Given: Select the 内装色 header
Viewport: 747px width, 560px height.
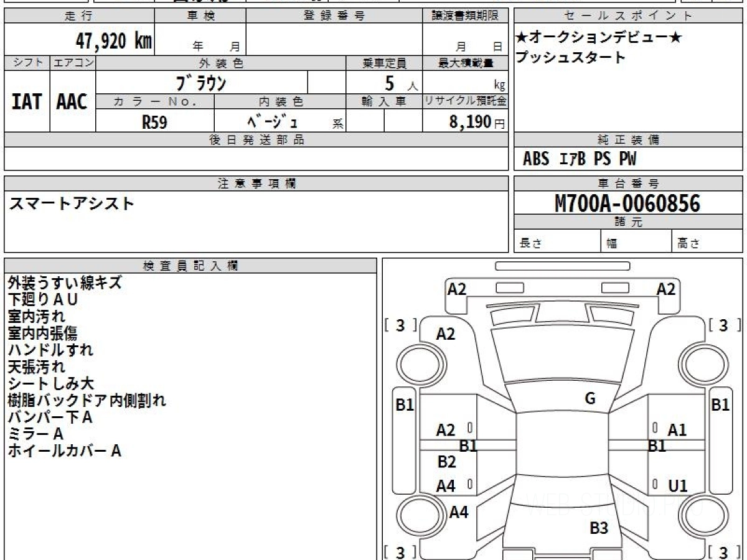Looking at the screenshot, I should click(x=281, y=101).
